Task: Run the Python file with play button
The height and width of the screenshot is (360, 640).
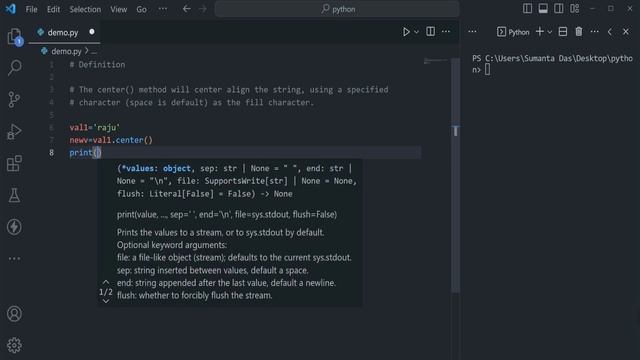Action: (x=406, y=32)
